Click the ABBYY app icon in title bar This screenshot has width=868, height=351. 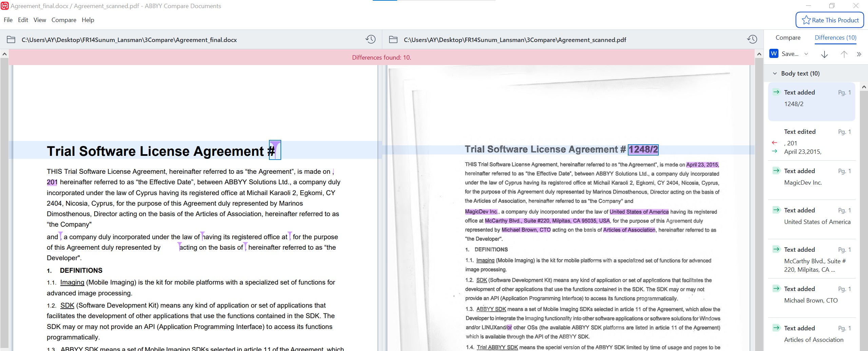(5, 6)
